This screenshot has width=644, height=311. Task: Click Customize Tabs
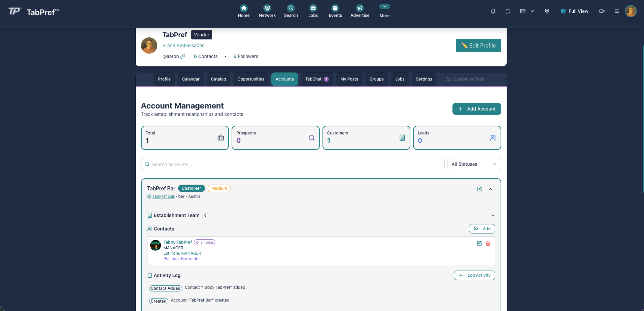(x=465, y=79)
